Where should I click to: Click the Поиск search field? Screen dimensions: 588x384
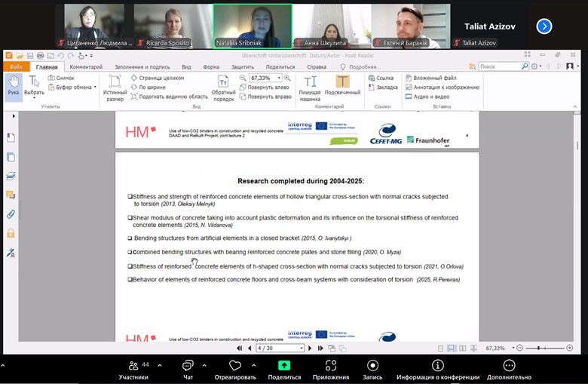coord(498,66)
